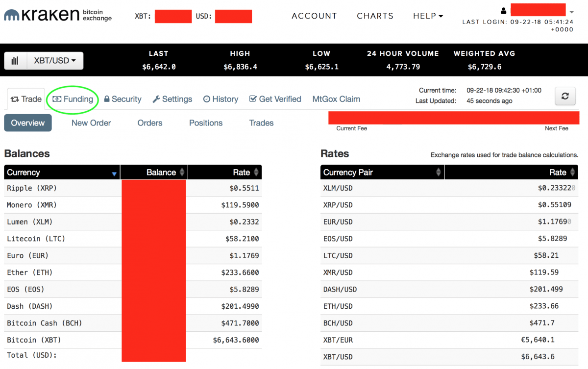Open the XBT/USD pair dropdown

coord(55,61)
